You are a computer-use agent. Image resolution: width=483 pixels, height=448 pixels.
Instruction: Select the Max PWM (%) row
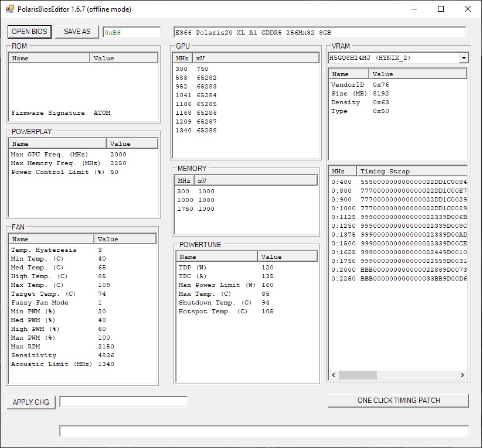[x=82, y=337]
